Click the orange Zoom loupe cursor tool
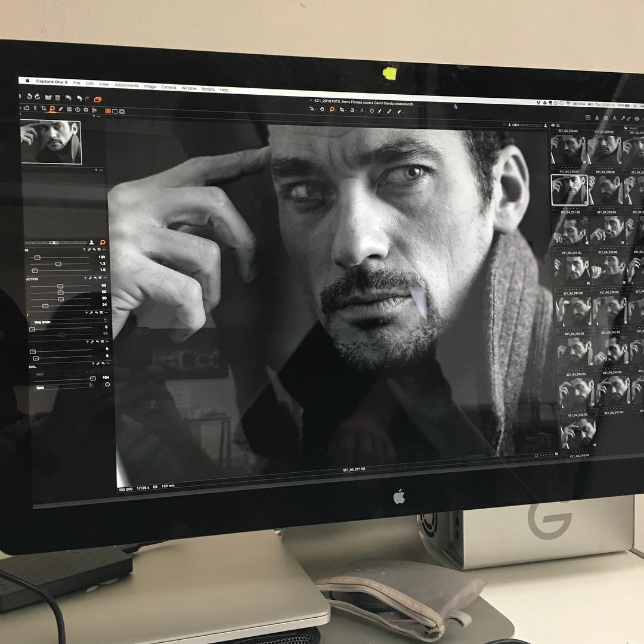 [332, 110]
